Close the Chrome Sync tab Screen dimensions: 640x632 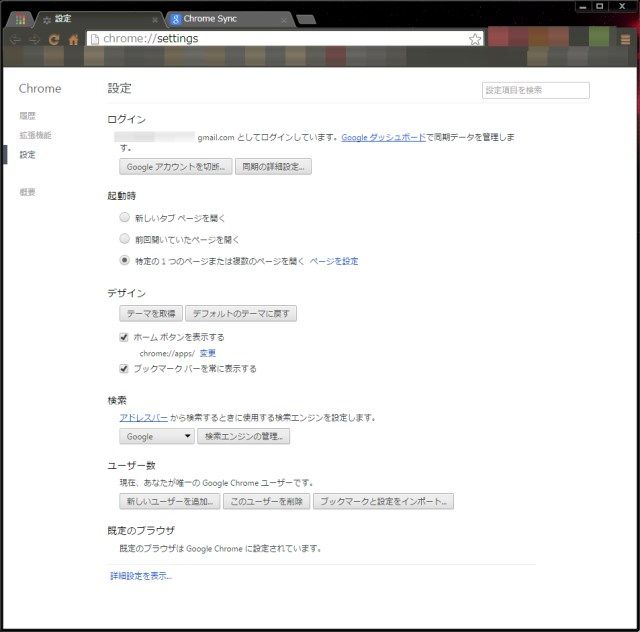coord(284,20)
